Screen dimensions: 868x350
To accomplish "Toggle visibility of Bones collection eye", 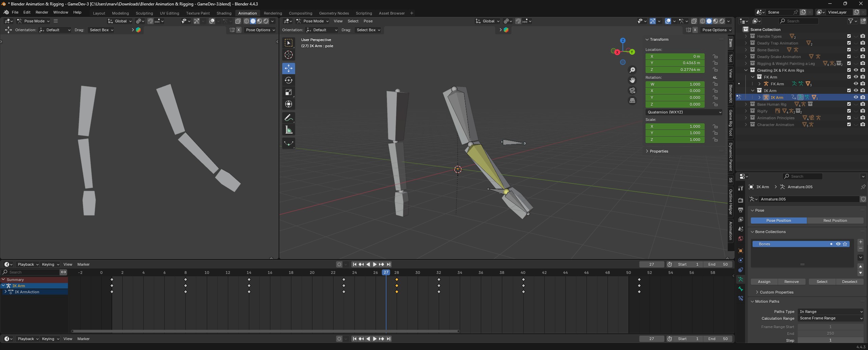I will pyautogui.click(x=838, y=244).
